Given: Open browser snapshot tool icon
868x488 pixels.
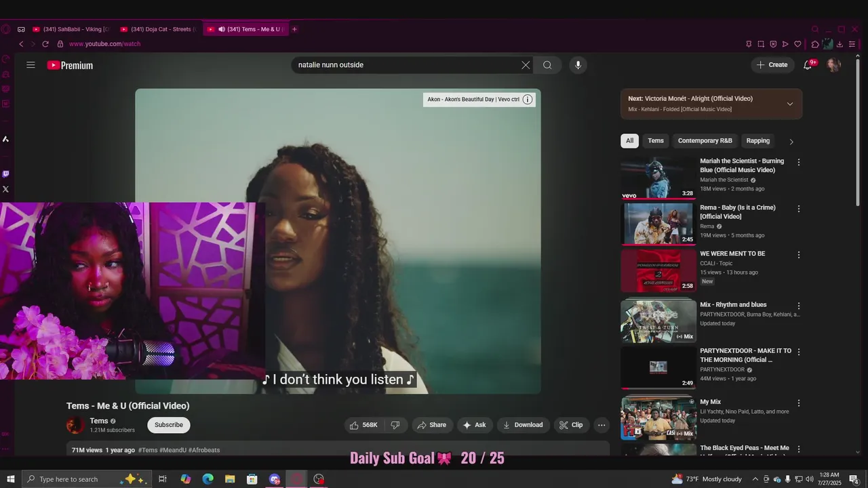Looking at the screenshot, I should (761, 44).
